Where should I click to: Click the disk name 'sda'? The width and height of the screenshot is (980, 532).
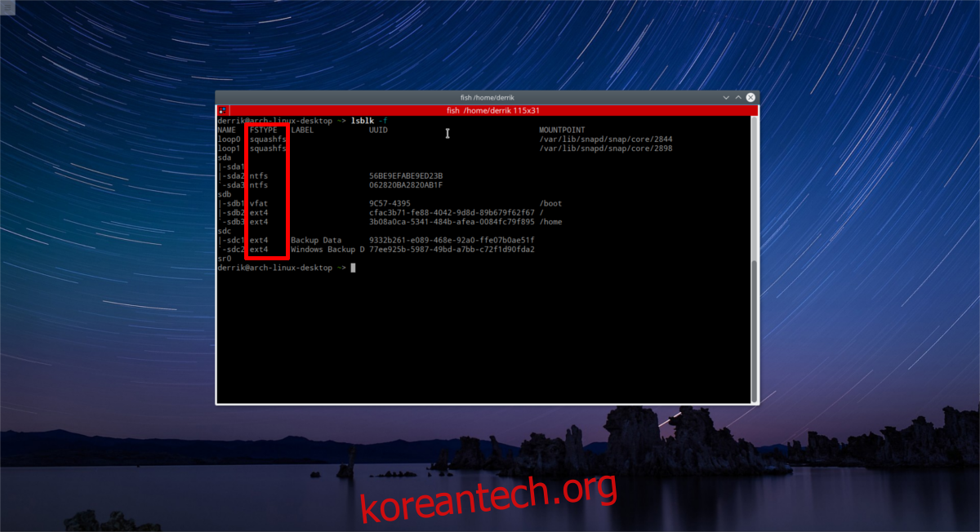click(x=224, y=157)
